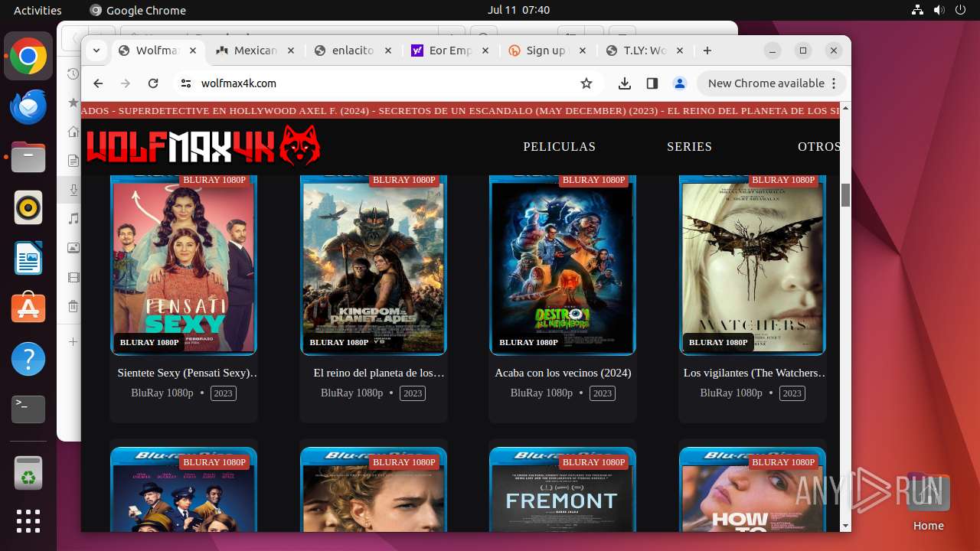This screenshot has width=980, height=551.
Task: Open Chrome profile avatar icon
Action: point(679,83)
